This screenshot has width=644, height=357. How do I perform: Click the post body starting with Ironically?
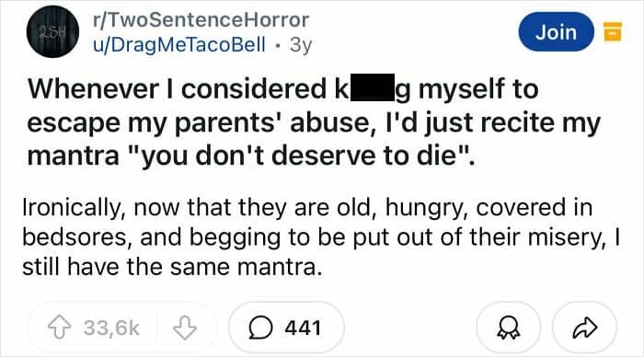[322, 237]
